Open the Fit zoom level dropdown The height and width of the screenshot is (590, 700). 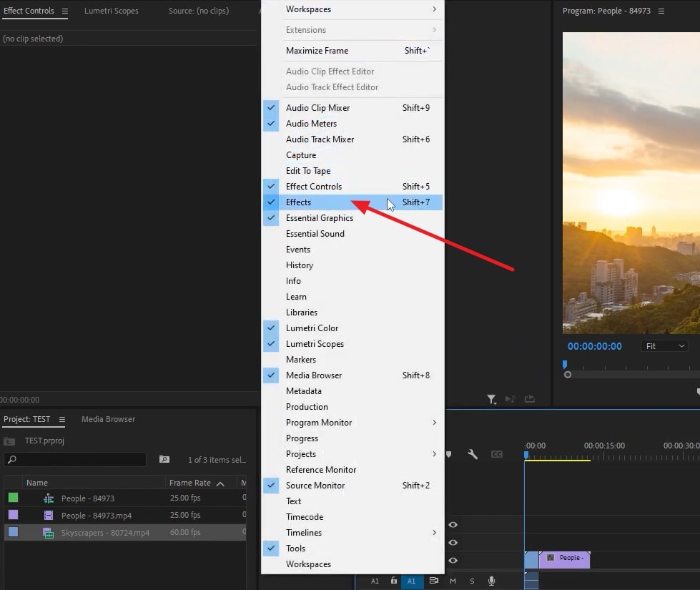(x=665, y=346)
